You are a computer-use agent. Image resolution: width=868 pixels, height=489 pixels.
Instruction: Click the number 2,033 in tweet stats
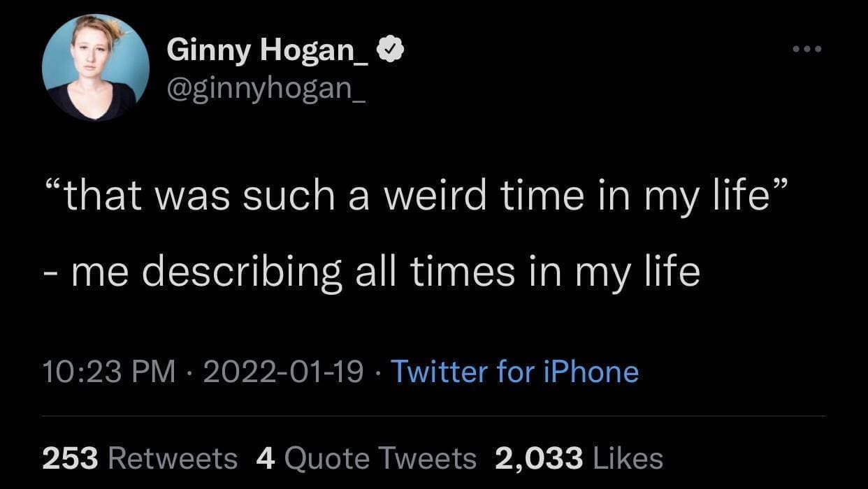tap(539, 458)
